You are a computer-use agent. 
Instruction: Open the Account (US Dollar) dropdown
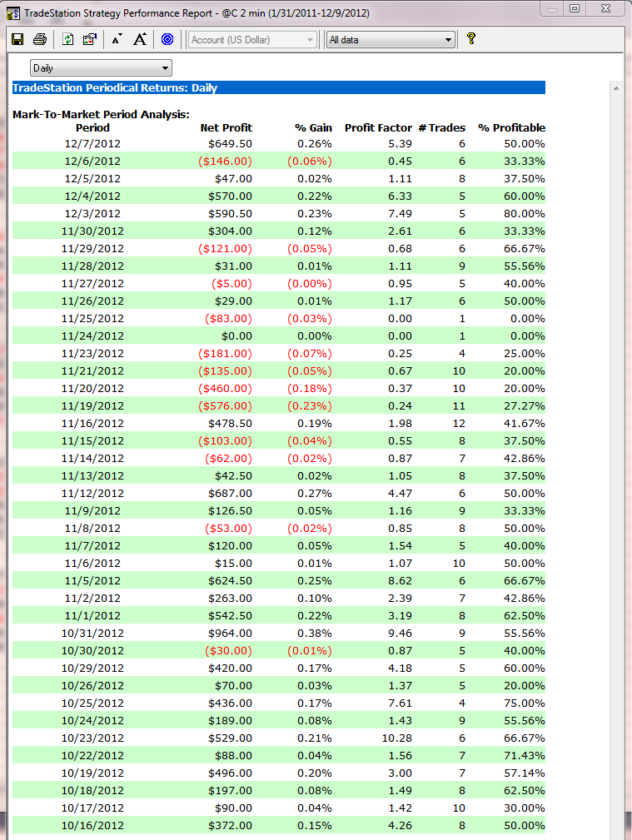(x=253, y=39)
